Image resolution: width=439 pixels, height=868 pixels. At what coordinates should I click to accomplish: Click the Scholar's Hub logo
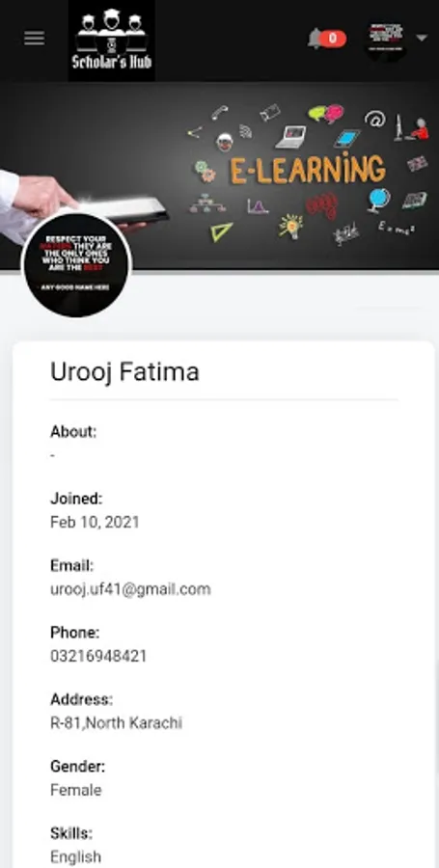click(x=111, y=41)
